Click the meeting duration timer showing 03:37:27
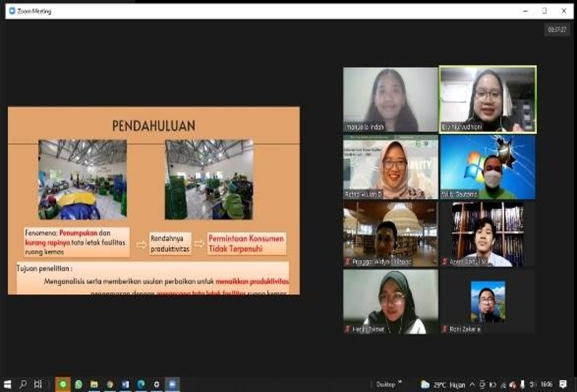The width and height of the screenshot is (577, 392). (x=556, y=29)
